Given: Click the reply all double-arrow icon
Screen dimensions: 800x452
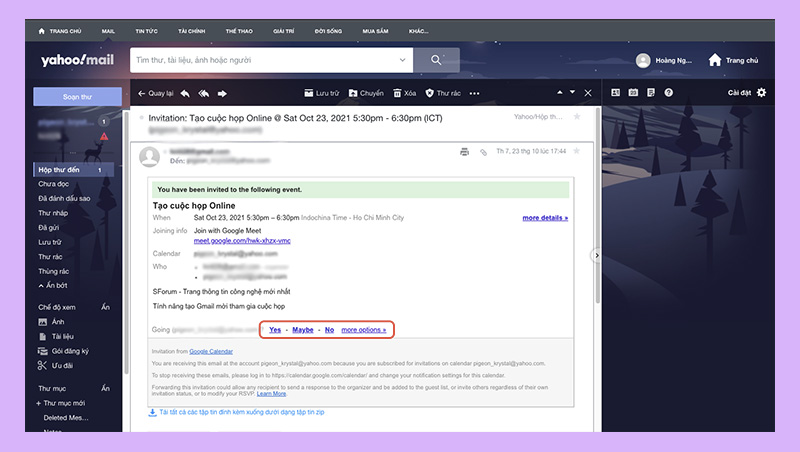Looking at the screenshot, I should 204,93.
